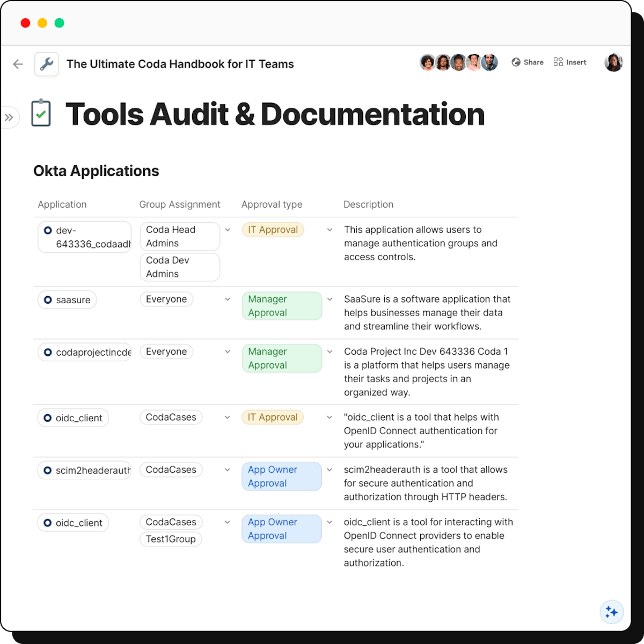Click the Okta Applications table title
The height and width of the screenshot is (644, 644).
click(x=96, y=171)
